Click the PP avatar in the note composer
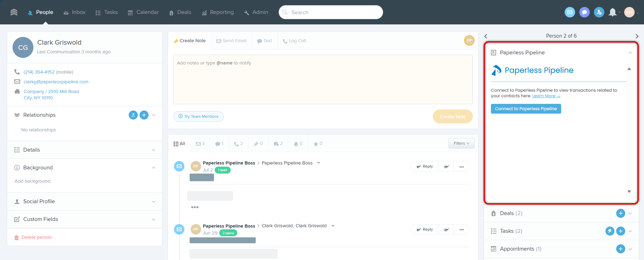The height and width of the screenshot is (260, 644). (469, 40)
